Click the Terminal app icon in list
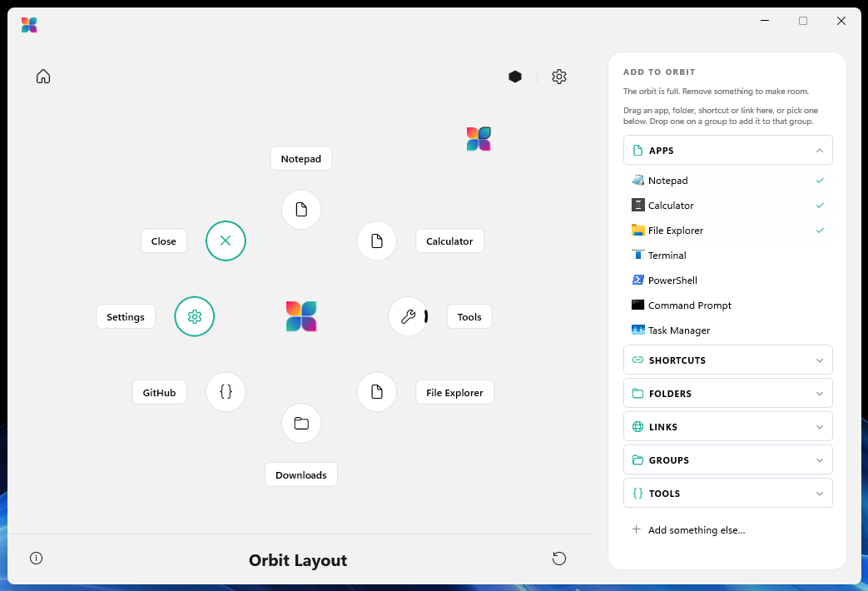This screenshot has height=591, width=868. pyautogui.click(x=637, y=256)
